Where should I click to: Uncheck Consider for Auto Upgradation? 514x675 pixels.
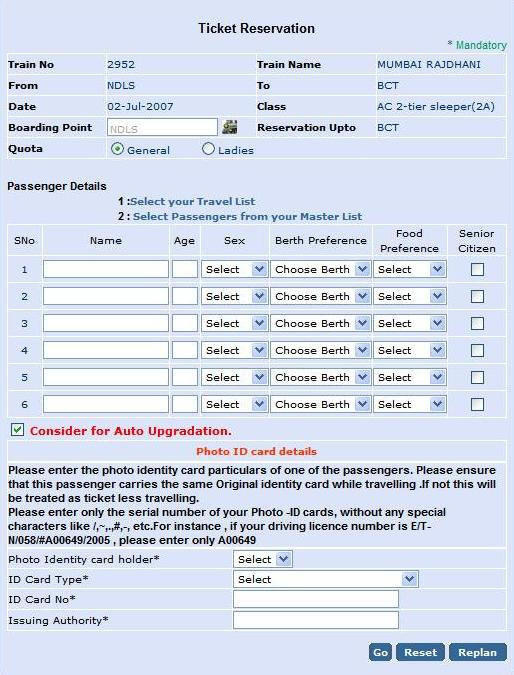17,430
